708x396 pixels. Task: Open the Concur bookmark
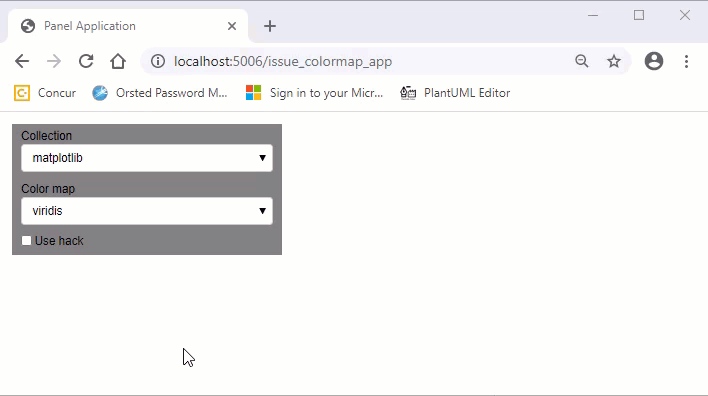(x=45, y=93)
